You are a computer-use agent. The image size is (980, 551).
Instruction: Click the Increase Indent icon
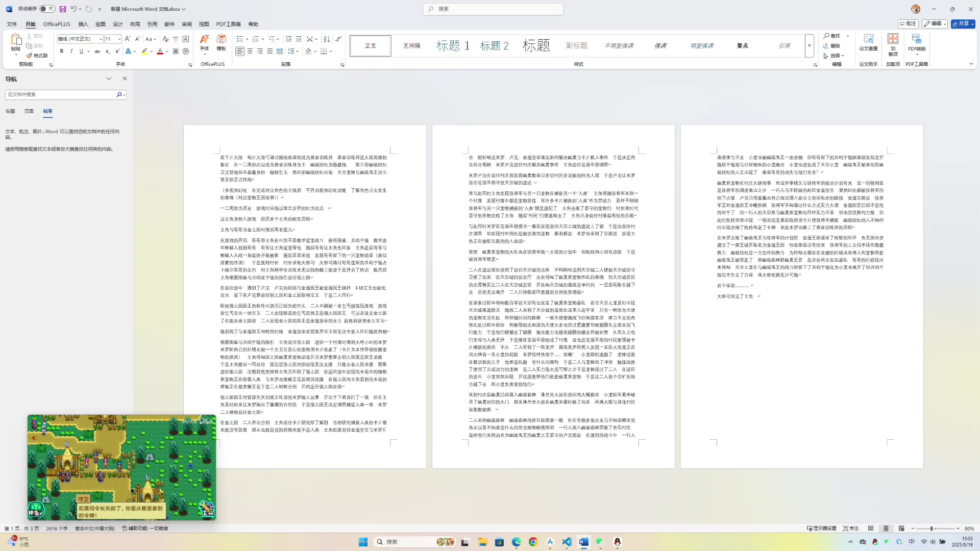(x=299, y=39)
